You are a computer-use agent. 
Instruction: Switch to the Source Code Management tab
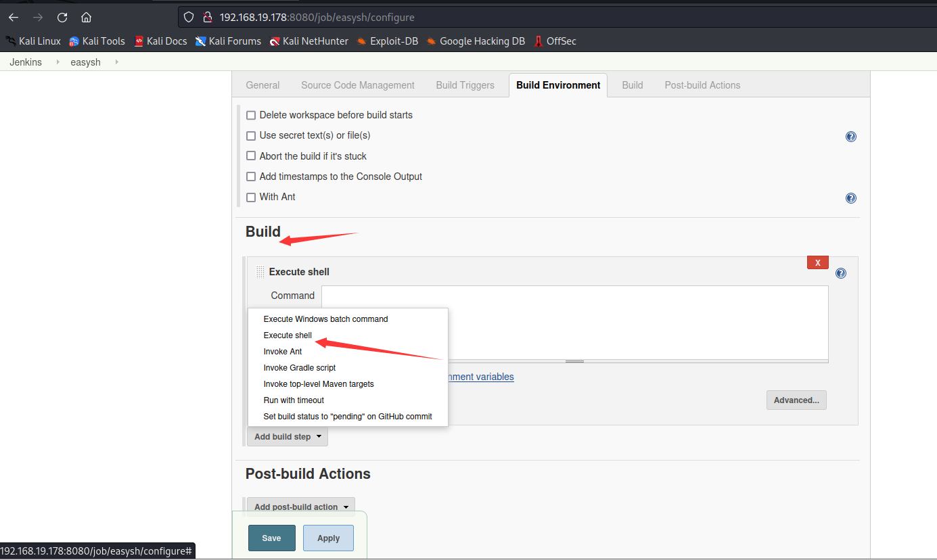(x=358, y=85)
